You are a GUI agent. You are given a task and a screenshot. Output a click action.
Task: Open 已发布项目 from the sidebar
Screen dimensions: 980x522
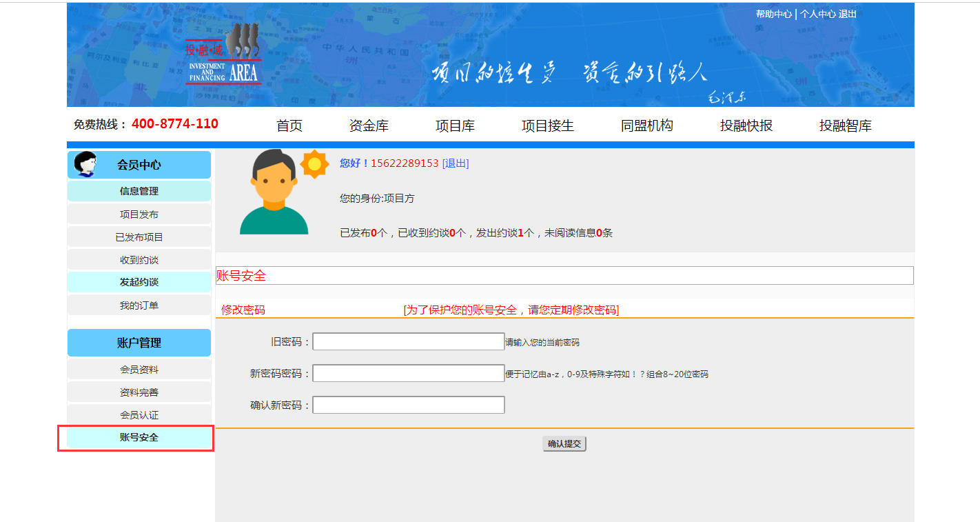[x=139, y=237]
